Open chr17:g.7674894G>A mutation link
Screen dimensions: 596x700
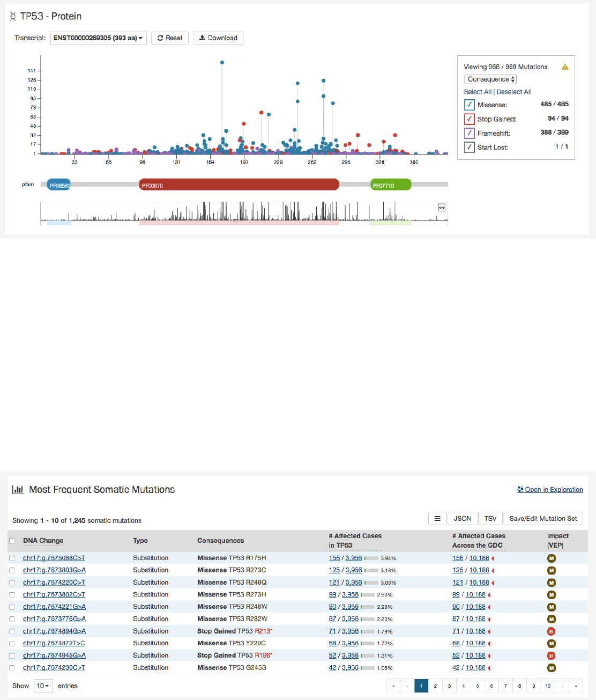click(x=54, y=631)
